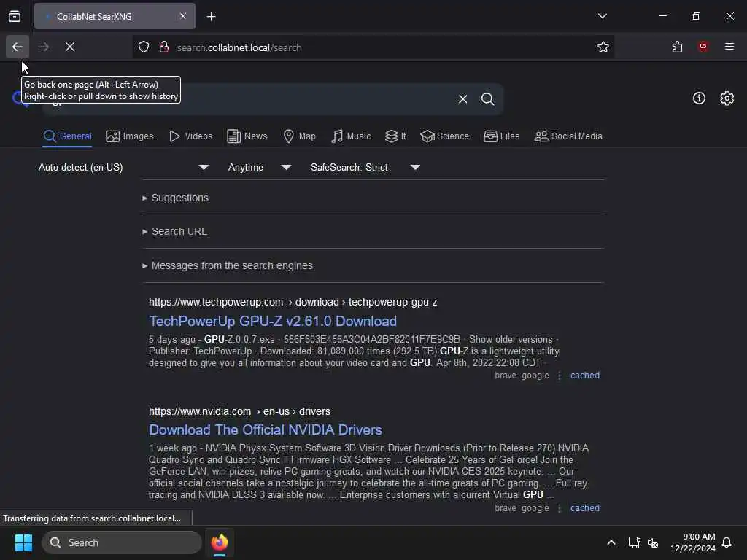
Task: Open more options dots for NVIDIA result
Action: click(560, 508)
